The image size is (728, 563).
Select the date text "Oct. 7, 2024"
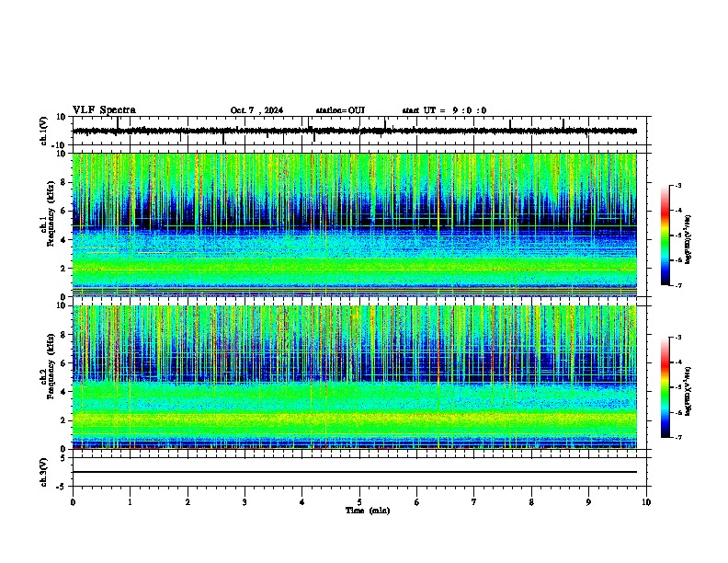click(x=256, y=110)
